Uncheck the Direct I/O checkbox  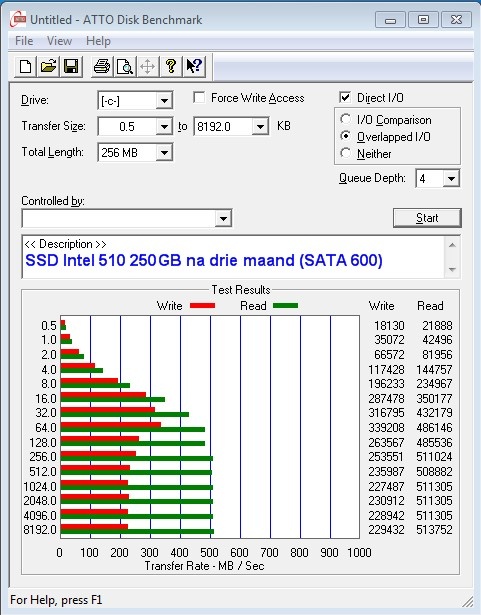point(345,97)
